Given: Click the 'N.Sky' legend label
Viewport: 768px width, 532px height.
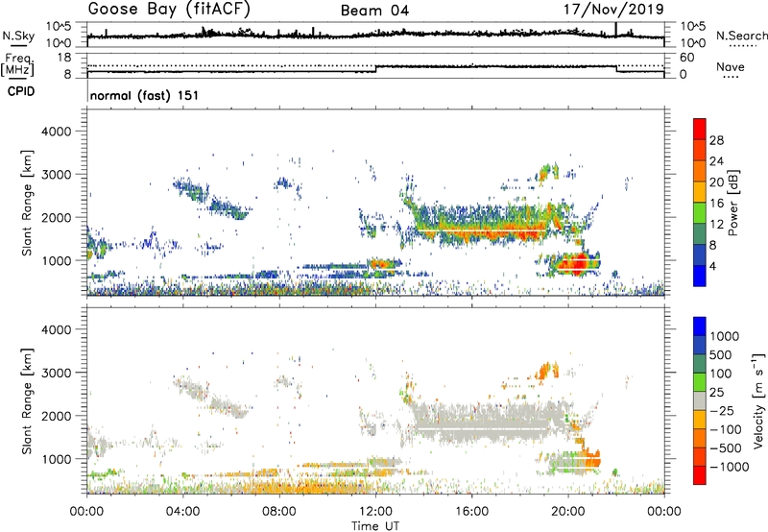Looking at the screenshot, I should coord(18,36).
